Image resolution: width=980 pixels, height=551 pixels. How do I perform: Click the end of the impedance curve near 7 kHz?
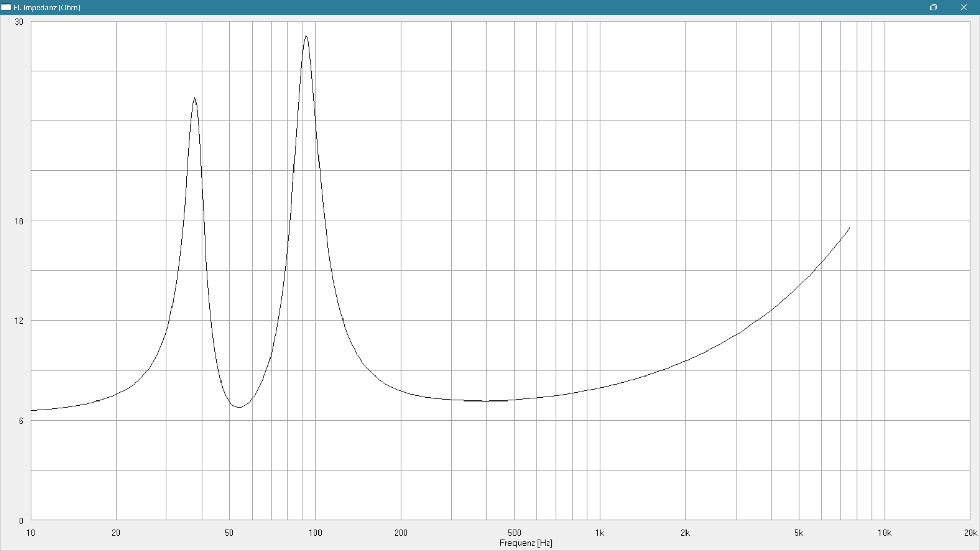849,228
